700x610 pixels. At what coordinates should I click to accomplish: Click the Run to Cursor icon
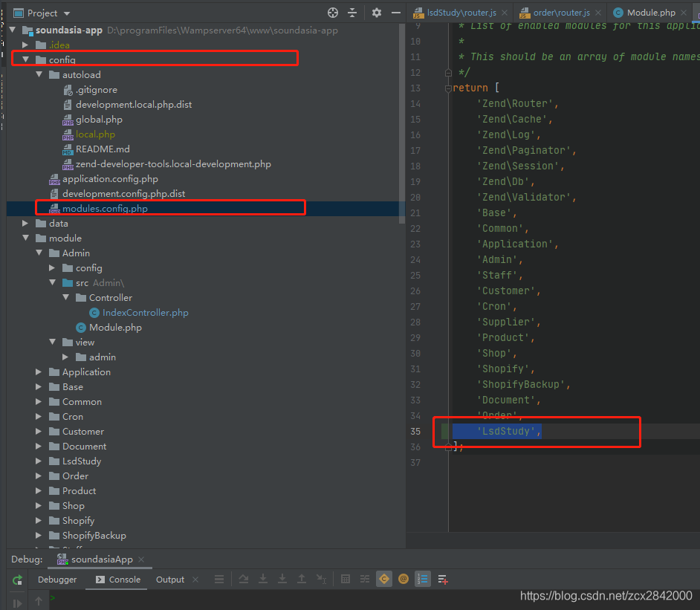tap(321, 580)
